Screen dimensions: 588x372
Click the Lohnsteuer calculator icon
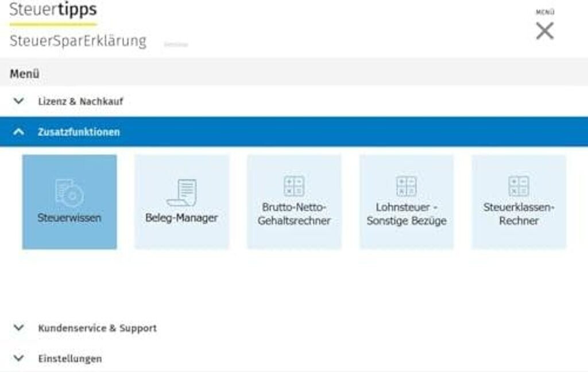point(407,186)
